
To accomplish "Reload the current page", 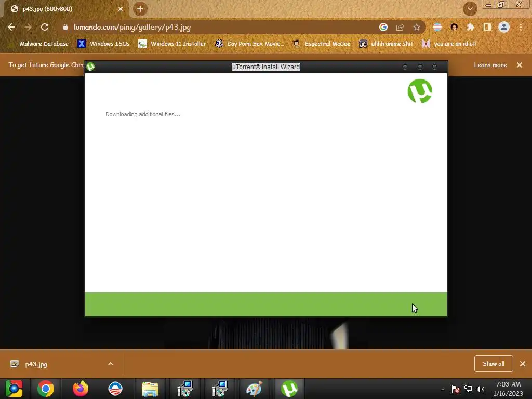I will pos(45,27).
